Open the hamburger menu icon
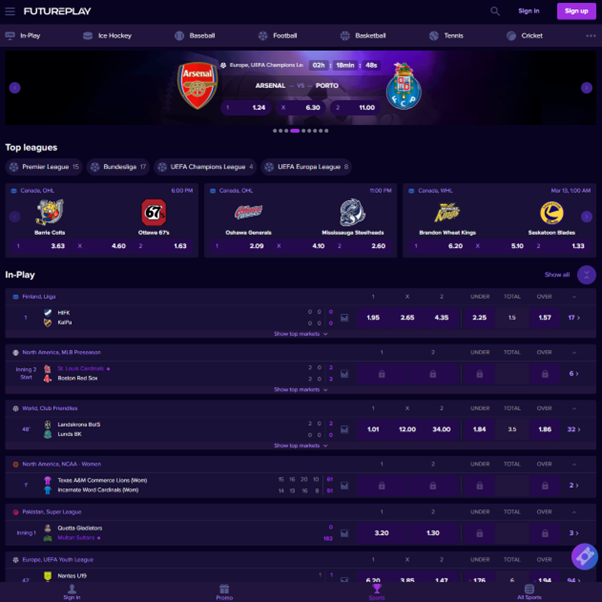This screenshot has height=602, width=602. coord(10,12)
